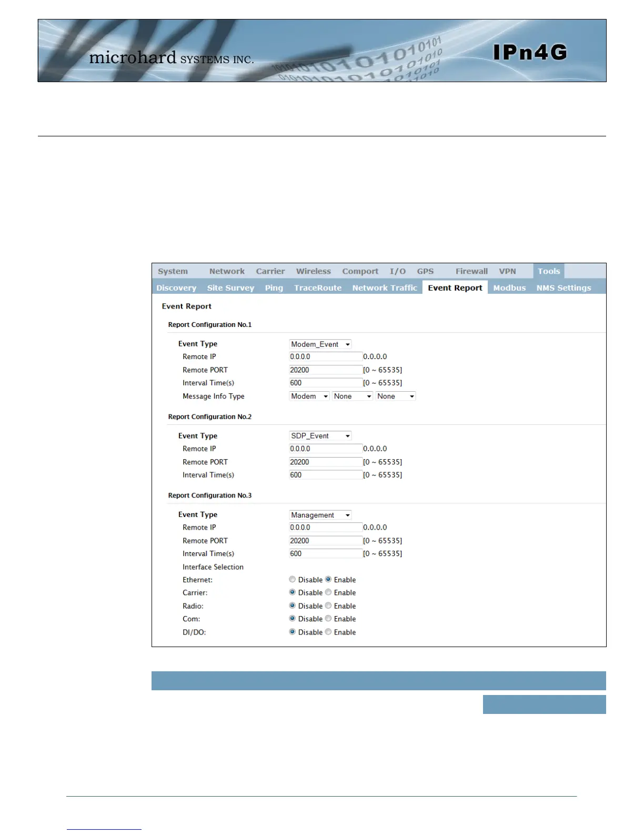The height and width of the screenshot is (834, 644).
Task: Expand the second None message info dropdown
Action: coord(396,396)
